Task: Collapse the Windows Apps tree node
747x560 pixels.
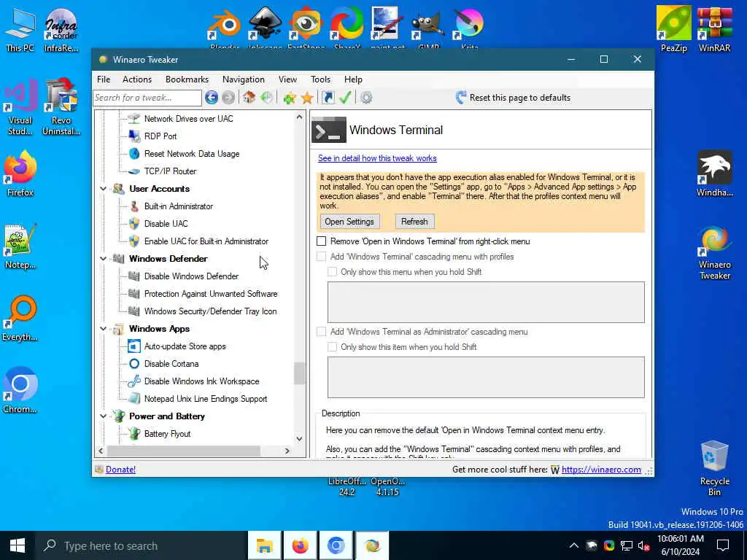Action: pyautogui.click(x=104, y=329)
